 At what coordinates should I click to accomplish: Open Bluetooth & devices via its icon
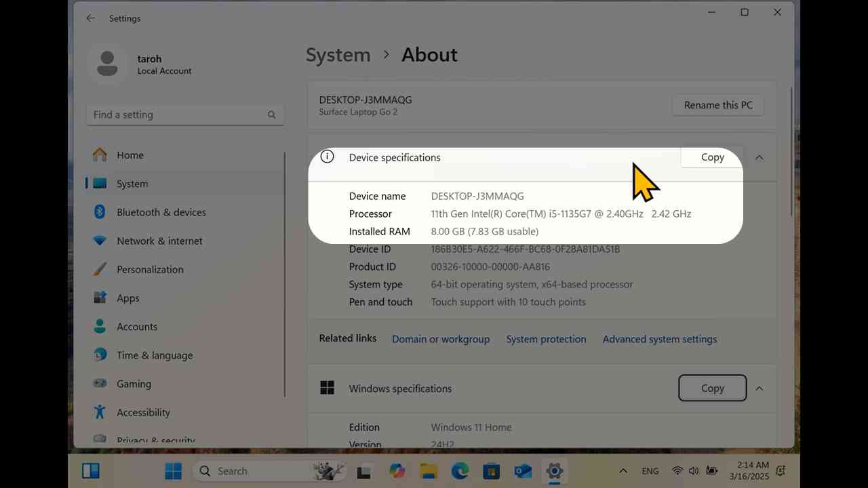[100, 212]
